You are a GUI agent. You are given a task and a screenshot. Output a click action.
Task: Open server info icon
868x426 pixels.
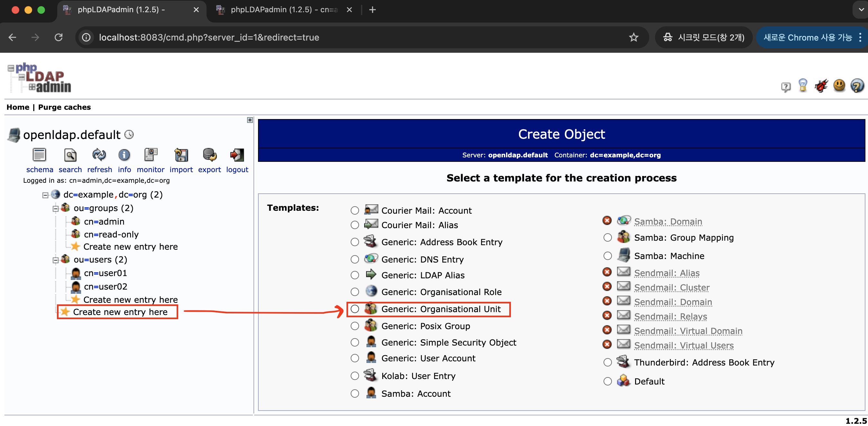[x=124, y=155]
